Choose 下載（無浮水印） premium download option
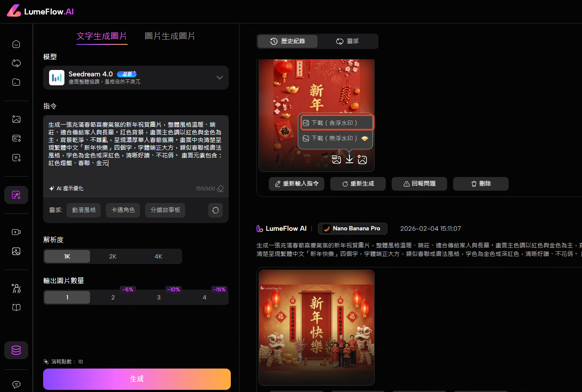 pos(335,138)
